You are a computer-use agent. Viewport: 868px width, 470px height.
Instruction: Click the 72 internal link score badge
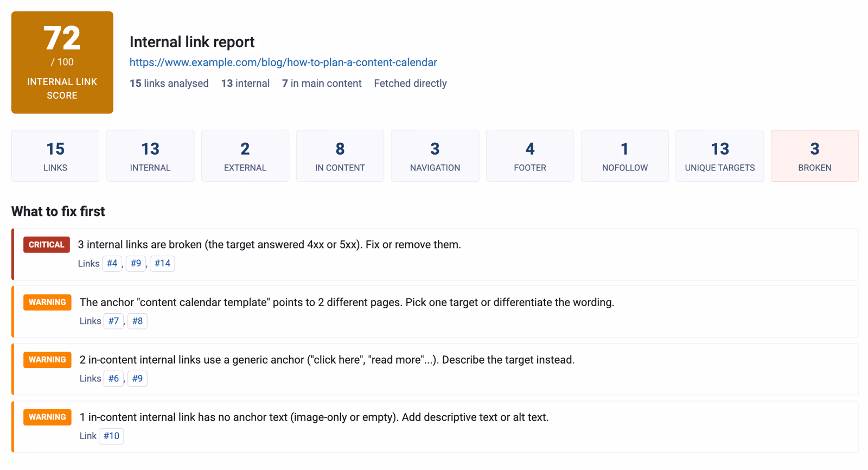click(x=62, y=62)
